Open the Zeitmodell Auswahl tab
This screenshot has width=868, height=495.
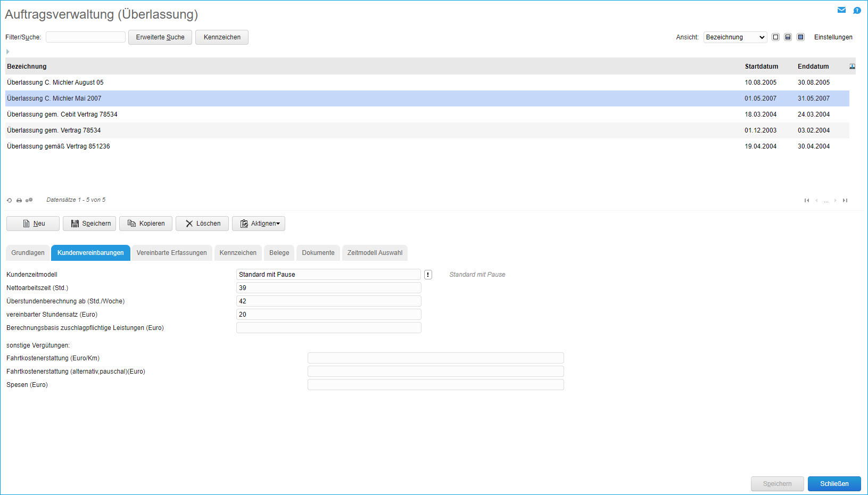click(375, 253)
